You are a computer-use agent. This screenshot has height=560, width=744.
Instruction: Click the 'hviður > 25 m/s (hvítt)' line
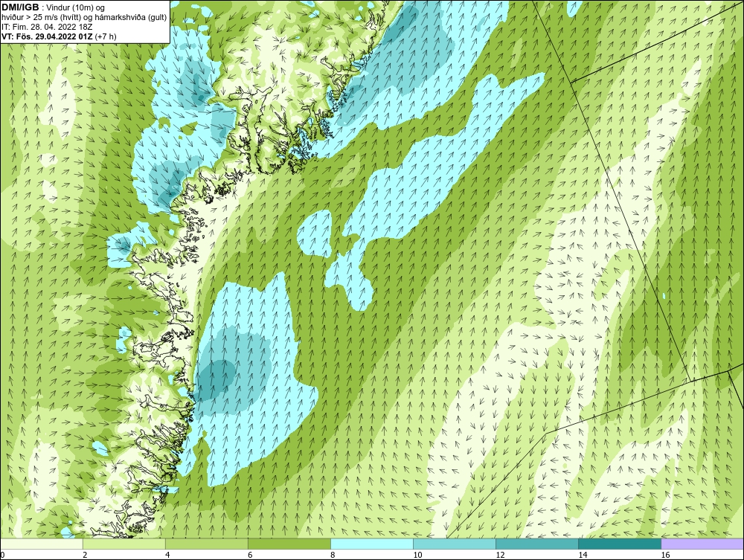click(84, 18)
